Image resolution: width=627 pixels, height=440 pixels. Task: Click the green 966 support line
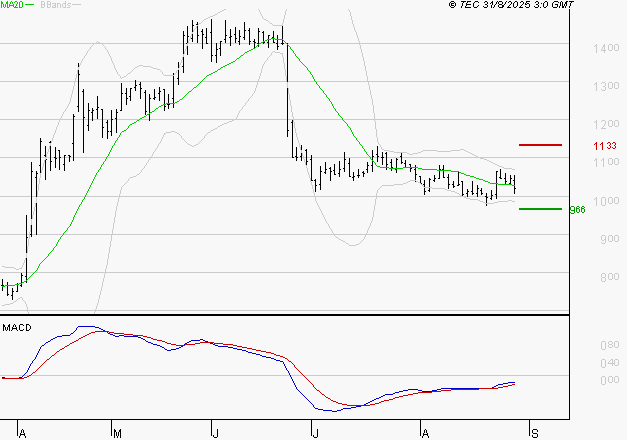540,209
